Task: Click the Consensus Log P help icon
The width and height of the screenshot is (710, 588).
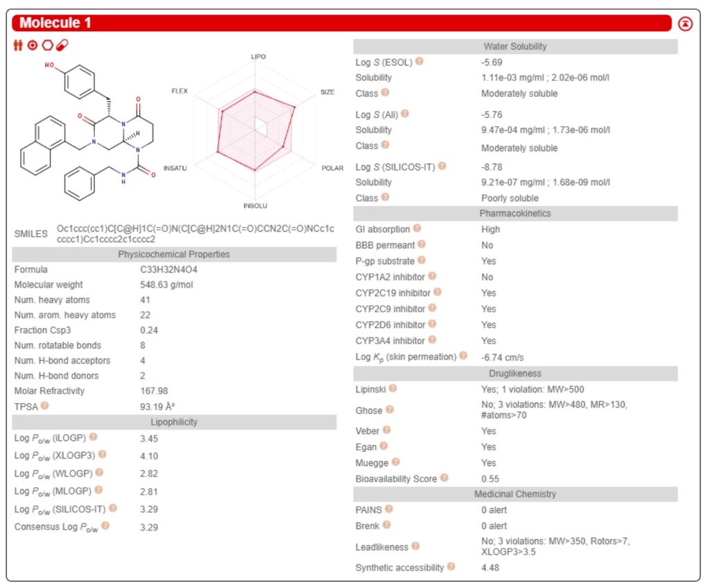Action: click(x=104, y=526)
